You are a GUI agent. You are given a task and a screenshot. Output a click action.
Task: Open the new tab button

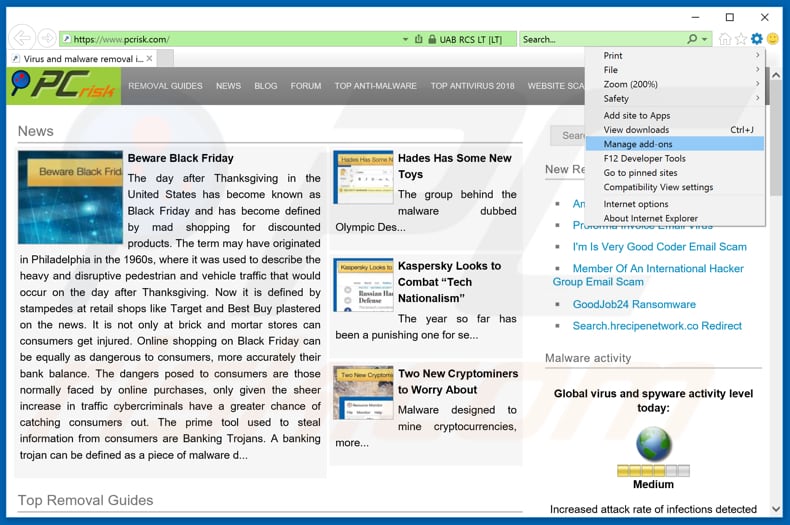[x=166, y=58]
